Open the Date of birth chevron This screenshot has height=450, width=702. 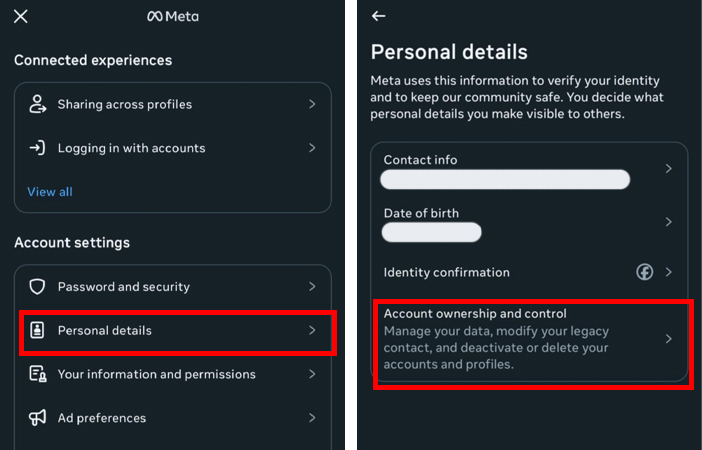point(668,222)
